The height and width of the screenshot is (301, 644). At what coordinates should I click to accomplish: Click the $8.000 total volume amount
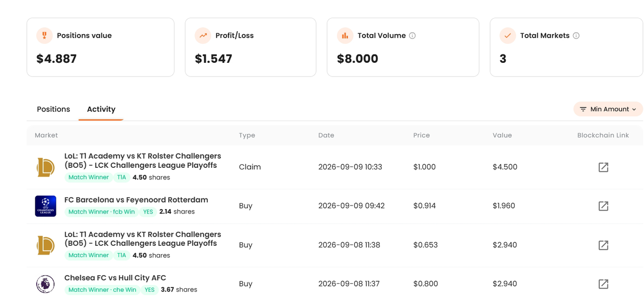[358, 59]
